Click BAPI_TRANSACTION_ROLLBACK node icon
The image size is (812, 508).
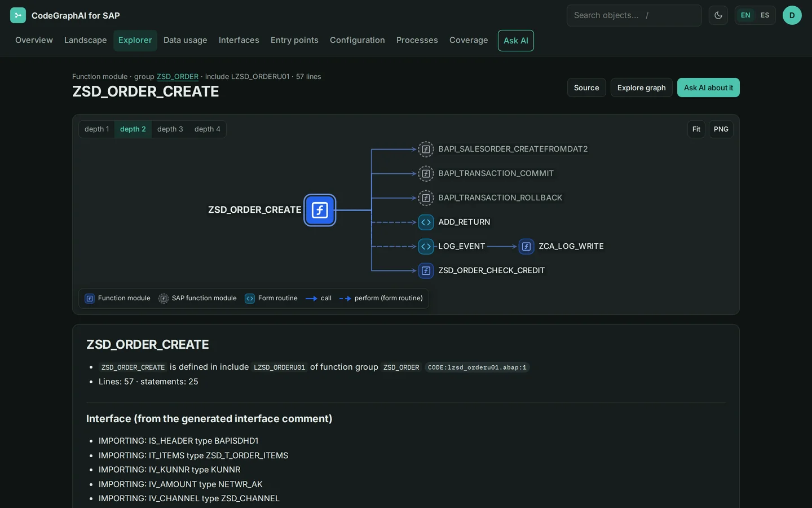[426, 198]
